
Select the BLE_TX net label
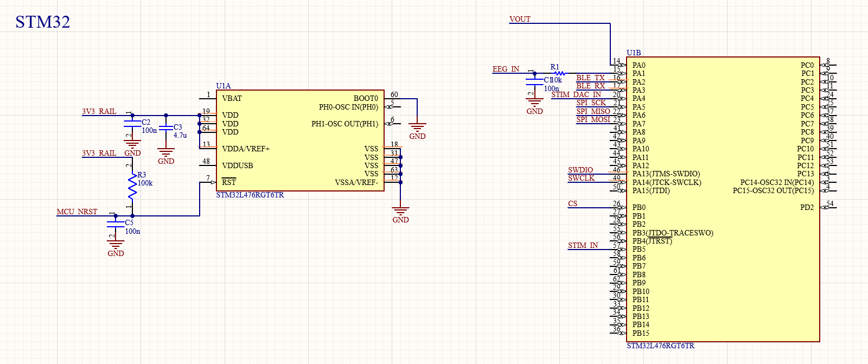click(590, 78)
